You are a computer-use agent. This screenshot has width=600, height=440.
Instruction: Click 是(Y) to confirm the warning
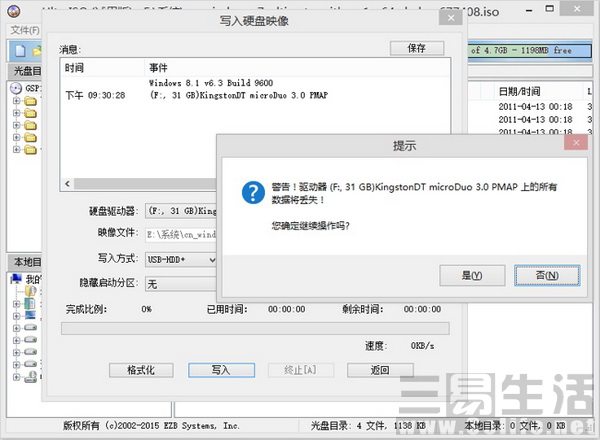(x=472, y=275)
